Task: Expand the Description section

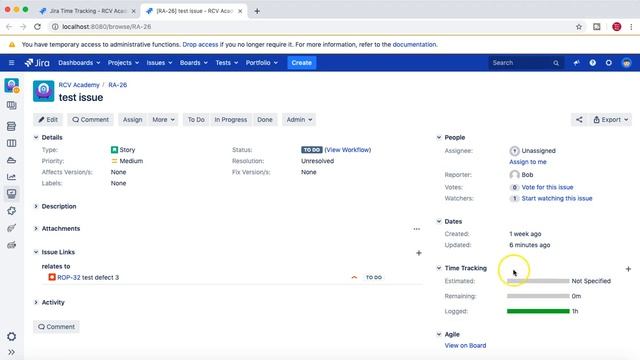Action: (x=36, y=206)
